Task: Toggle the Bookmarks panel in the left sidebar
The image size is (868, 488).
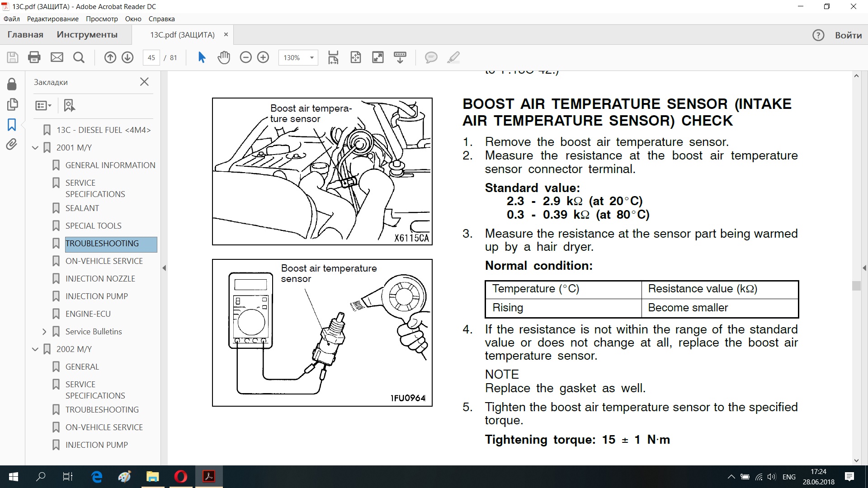Action: point(12,125)
